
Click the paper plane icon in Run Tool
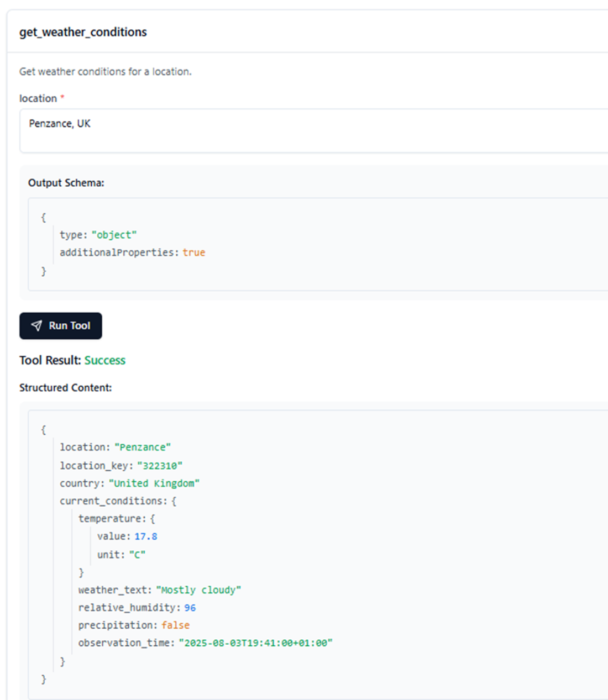pos(36,326)
